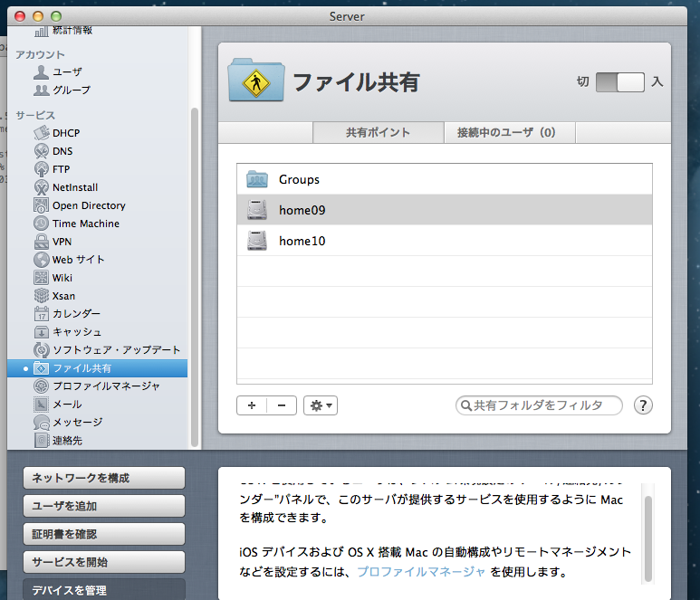Screen dimensions: 700x600
Task: Select the Open Directory service icon
Action: click(x=41, y=205)
